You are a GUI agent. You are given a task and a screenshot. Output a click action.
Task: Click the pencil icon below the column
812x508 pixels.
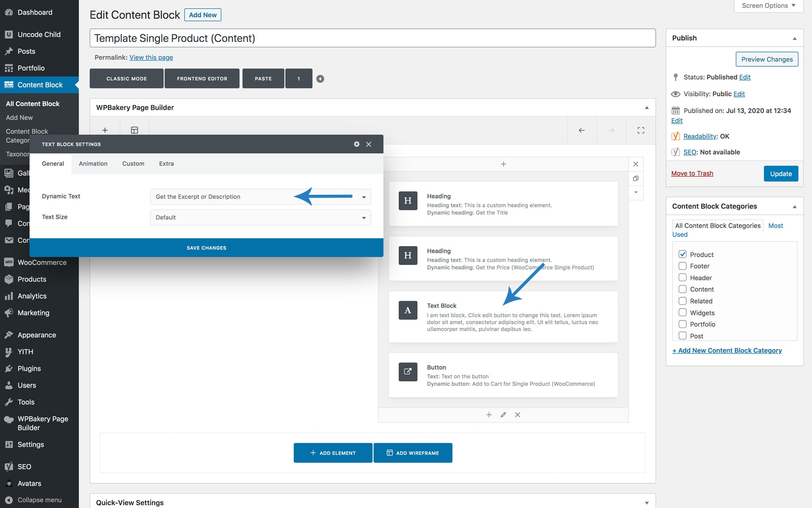point(503,415)
